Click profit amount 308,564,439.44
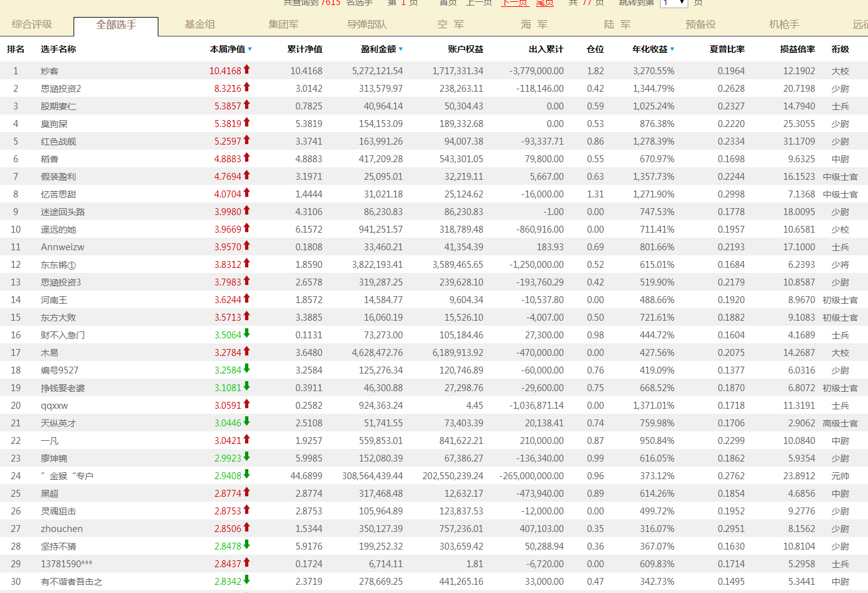 tap(372, 476)
